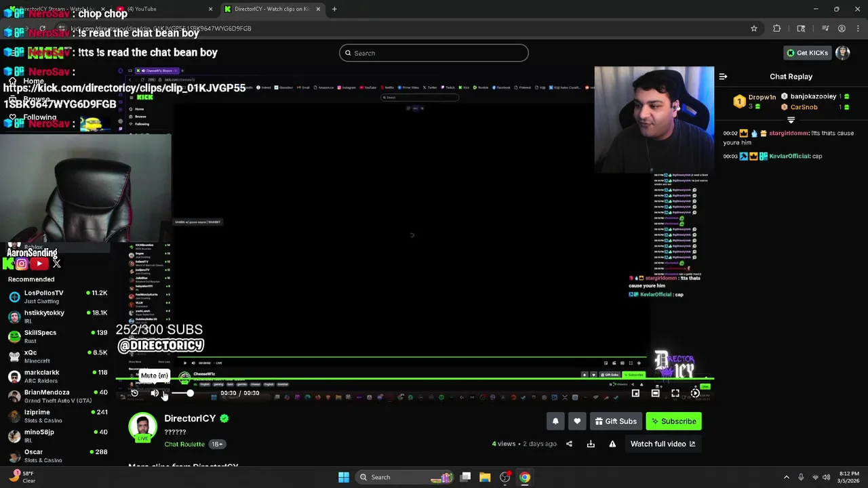Viewport: 868px width, 488px height.
Task: Open the Chrome extensions puzzle icon
Action: [x=776, y=28]
